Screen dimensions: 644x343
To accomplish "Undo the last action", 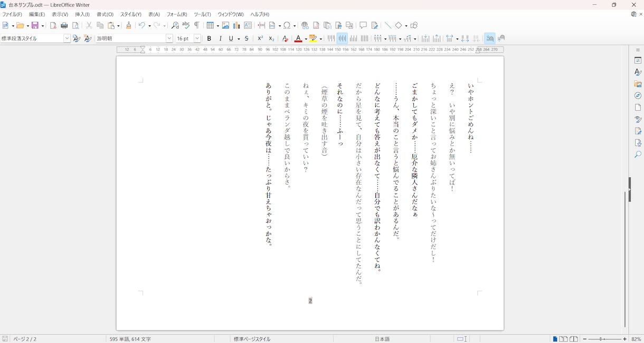I will pyautogui.click(x=141, y=25).
